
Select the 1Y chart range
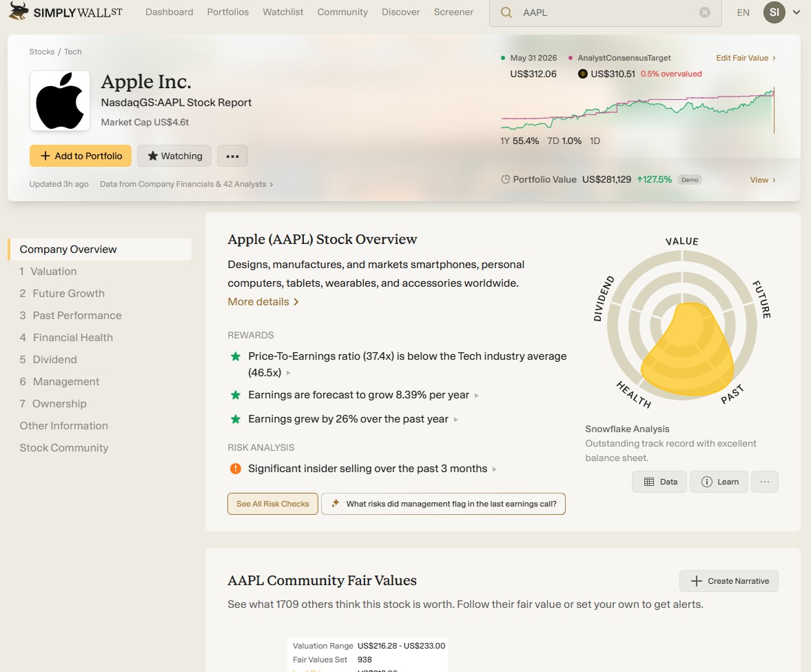coord(520,141)
